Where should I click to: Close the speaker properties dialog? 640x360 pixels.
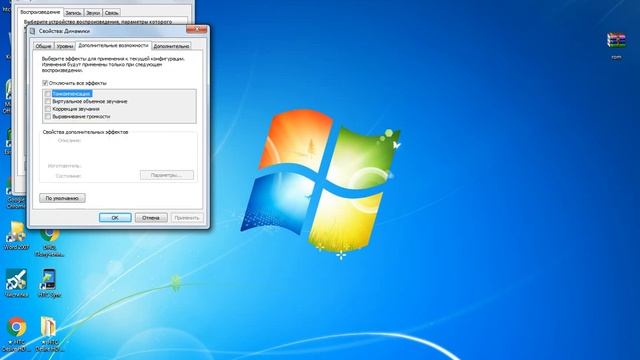197,29
